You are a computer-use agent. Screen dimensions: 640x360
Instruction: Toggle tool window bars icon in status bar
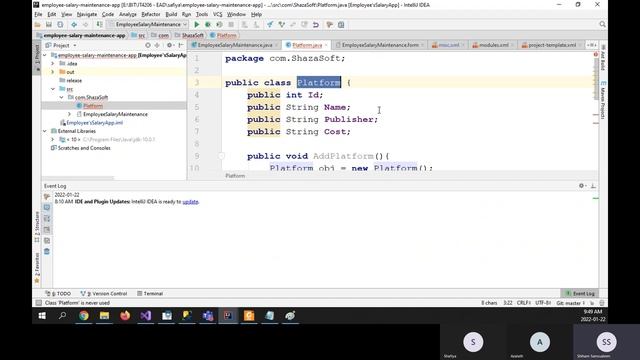[38, 303]
